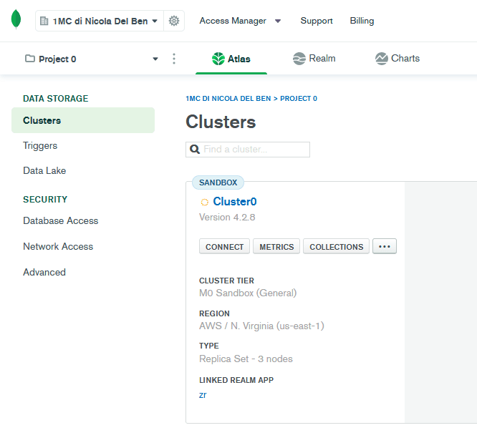The width and height of the screenshot is (477, 448).
Task: Click the Realm globe icon
Action: (x=299, y=59)
